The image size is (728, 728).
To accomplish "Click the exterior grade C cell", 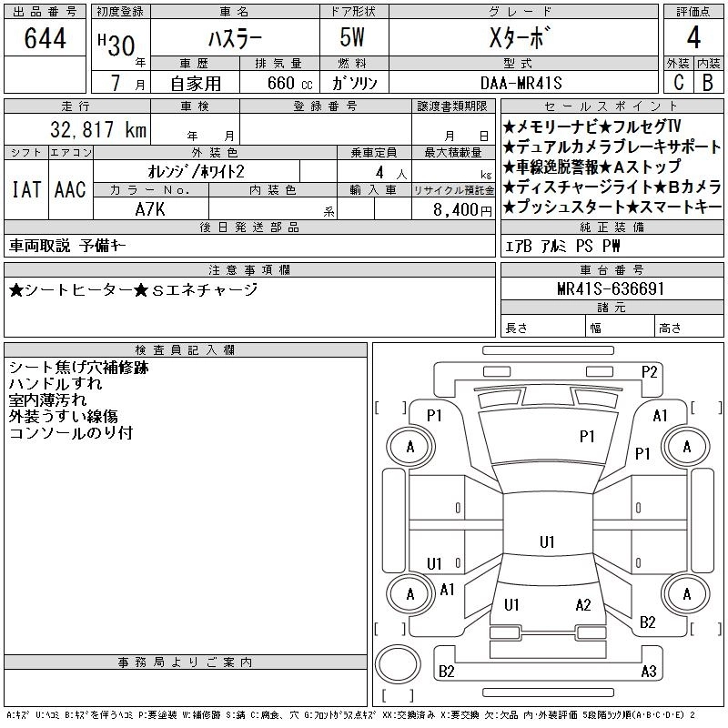I will pos(678,81).
